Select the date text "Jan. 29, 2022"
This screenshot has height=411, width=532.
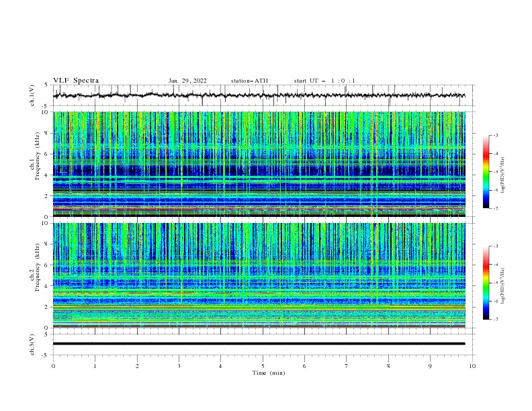pos(187,81)
